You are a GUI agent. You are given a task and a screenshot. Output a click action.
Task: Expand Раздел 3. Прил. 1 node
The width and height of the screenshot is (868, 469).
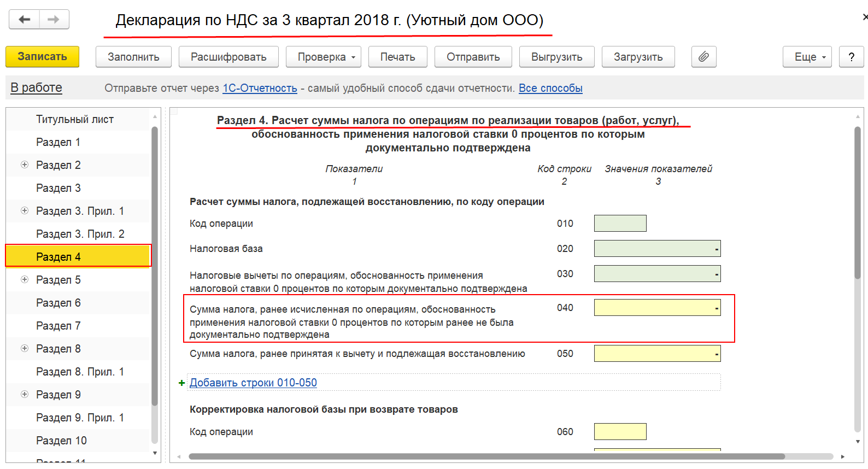click(25, 210)
